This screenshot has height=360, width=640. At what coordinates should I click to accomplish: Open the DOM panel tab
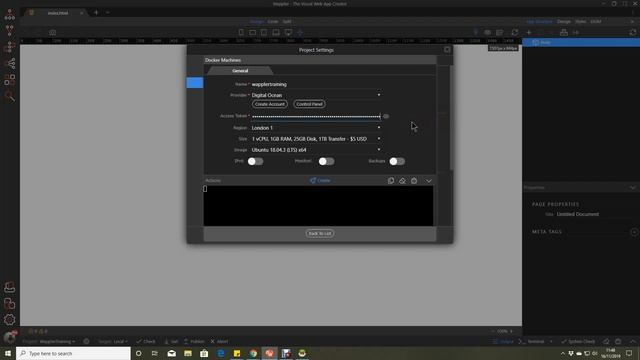click(596, 21)
